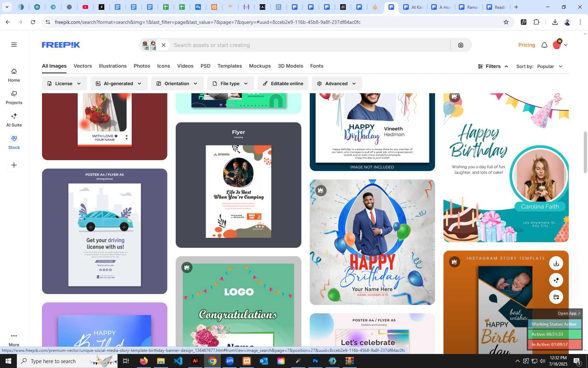
Task: Show hidden system tray icons
Action: 517,361
